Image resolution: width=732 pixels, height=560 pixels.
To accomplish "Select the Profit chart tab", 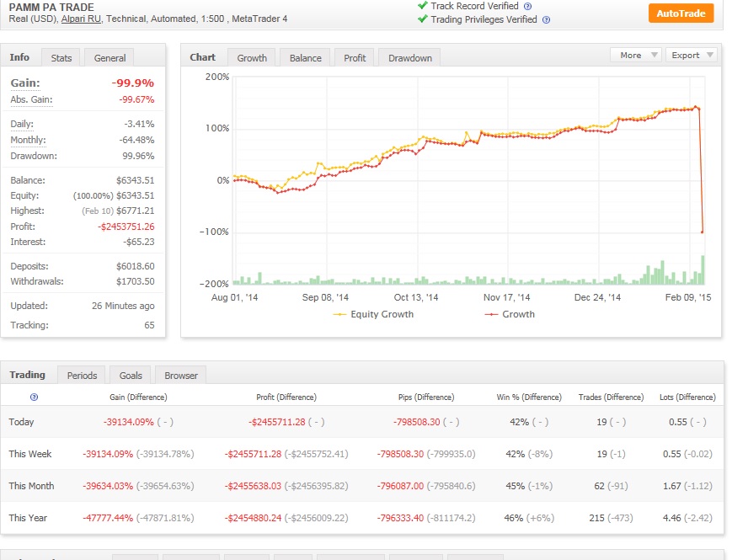I will coord(355,58).
